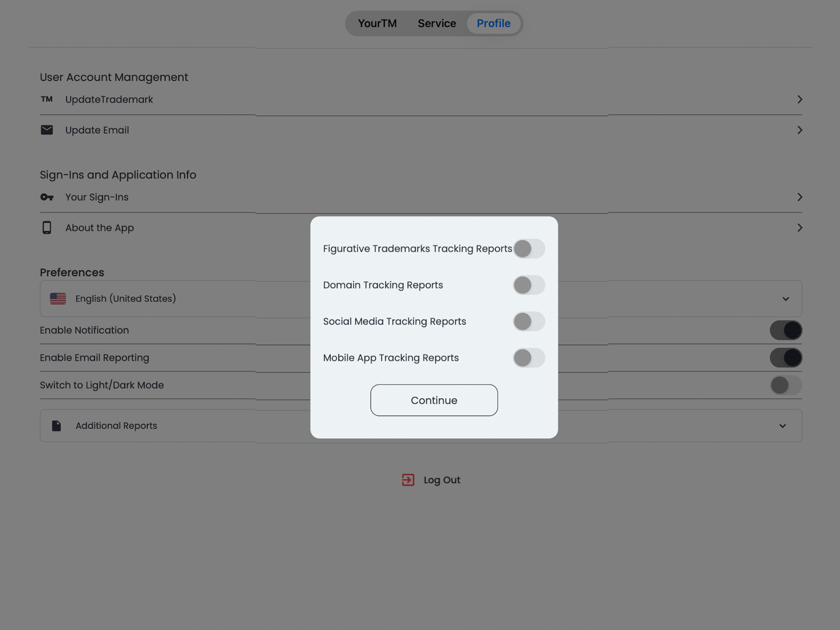Switch to the YourTM tab

(377, 24)
